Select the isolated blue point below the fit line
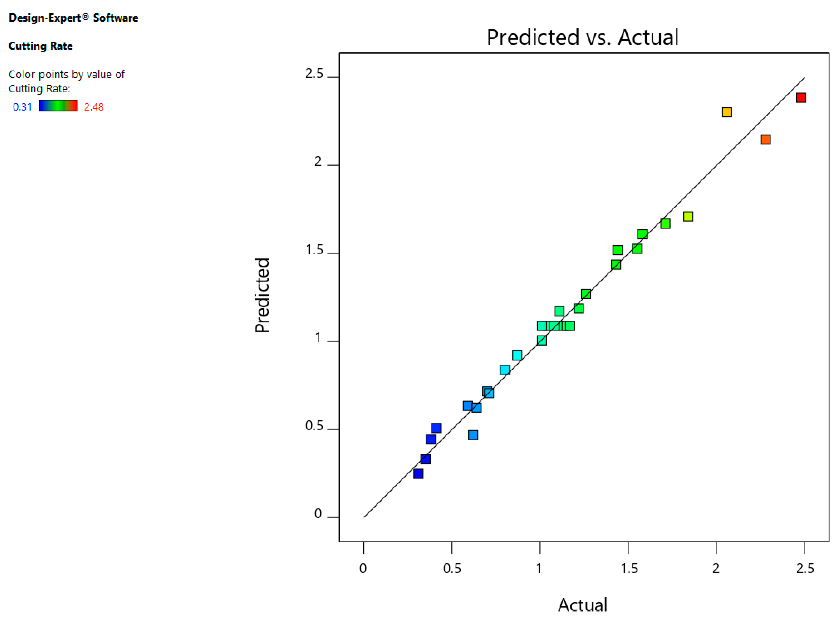Image resolution: width=840 pixels, height=625 pixels. pos(473,435)
